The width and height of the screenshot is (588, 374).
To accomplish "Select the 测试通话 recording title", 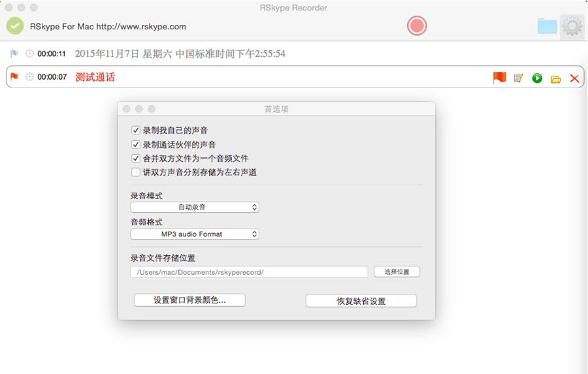I will pos(95,77).
